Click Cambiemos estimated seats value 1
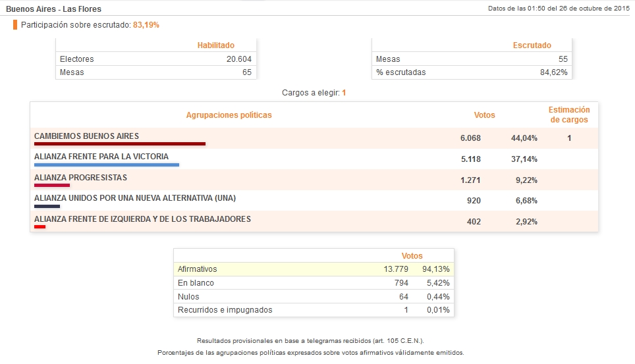The width and height of the screenshot is (635, 364). (x=569, y=138)
